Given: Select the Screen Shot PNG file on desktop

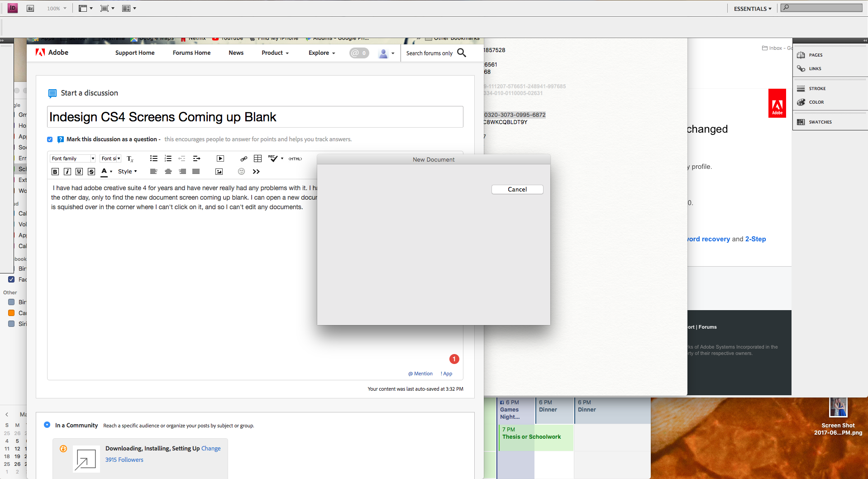Looking at the screenshot, I should (838, 417).
